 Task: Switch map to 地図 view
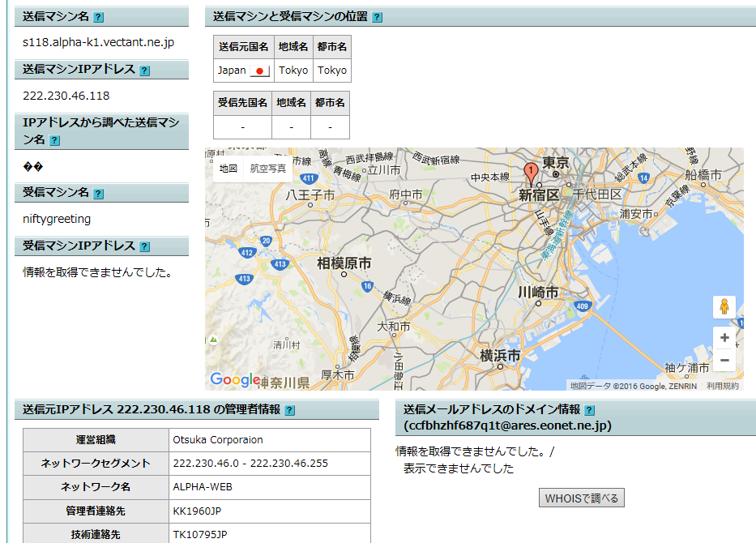pos(229,169)
